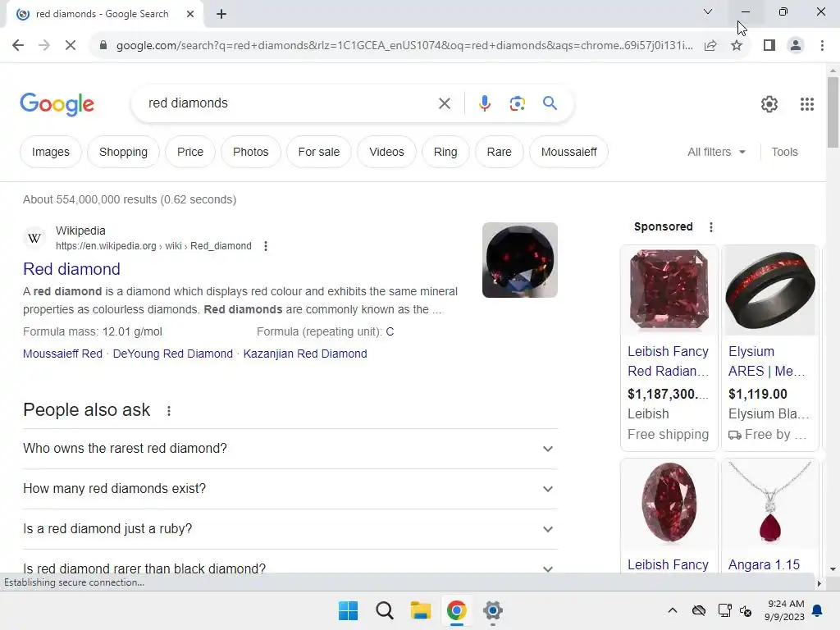Click the oval red diamond product image
The height and width of the screenshot is (630, 840).
point(669,503)
